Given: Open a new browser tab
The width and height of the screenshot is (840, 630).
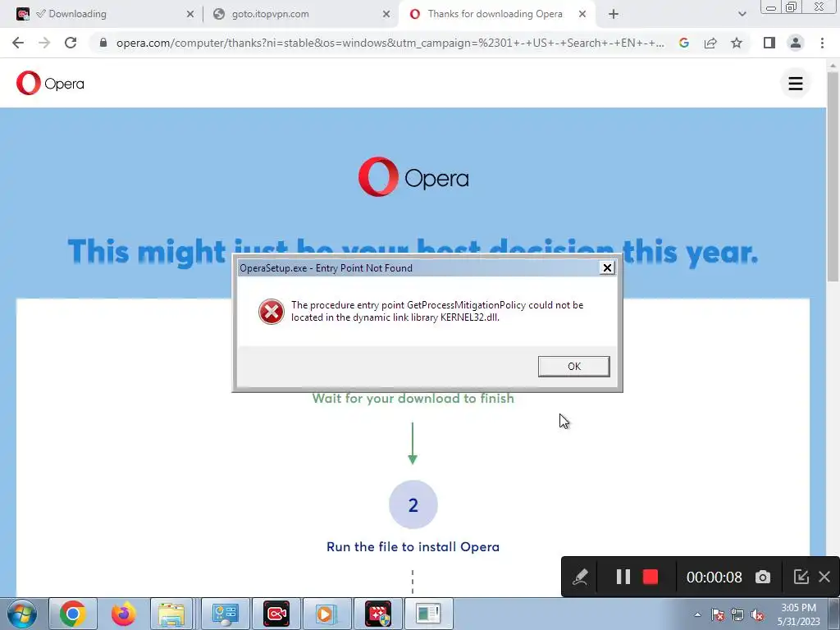Looking at the screenshot, I should (x=614, y=15).
